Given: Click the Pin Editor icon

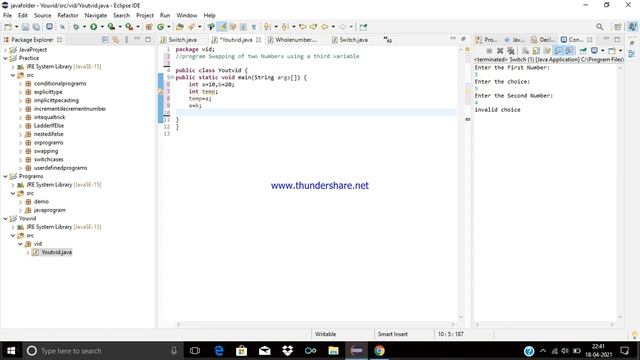Looking at the screenshot, I should click(x=363, y=27).
